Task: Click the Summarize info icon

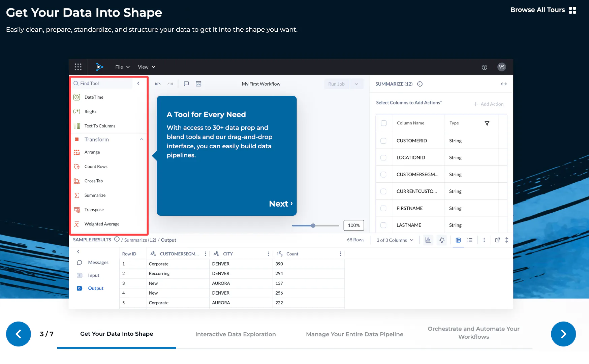Action: [420, 84]
